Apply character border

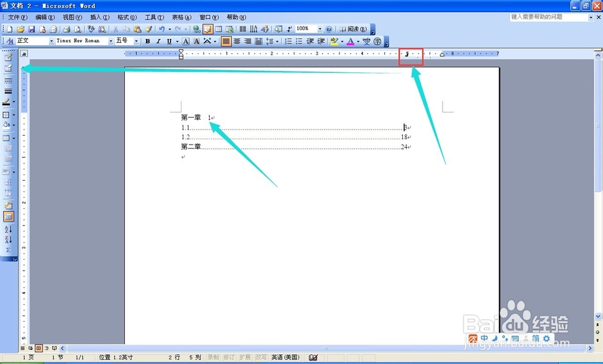pos(186,41)
